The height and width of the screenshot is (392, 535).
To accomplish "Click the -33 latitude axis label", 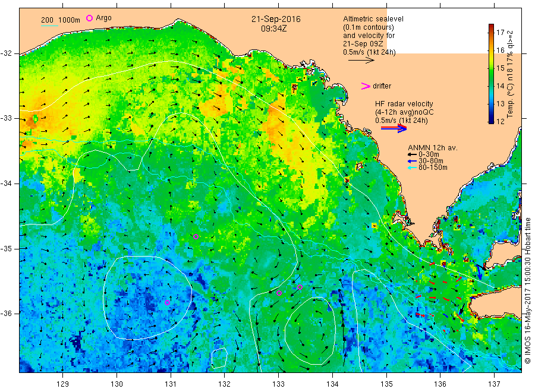I will click(7, 118).
